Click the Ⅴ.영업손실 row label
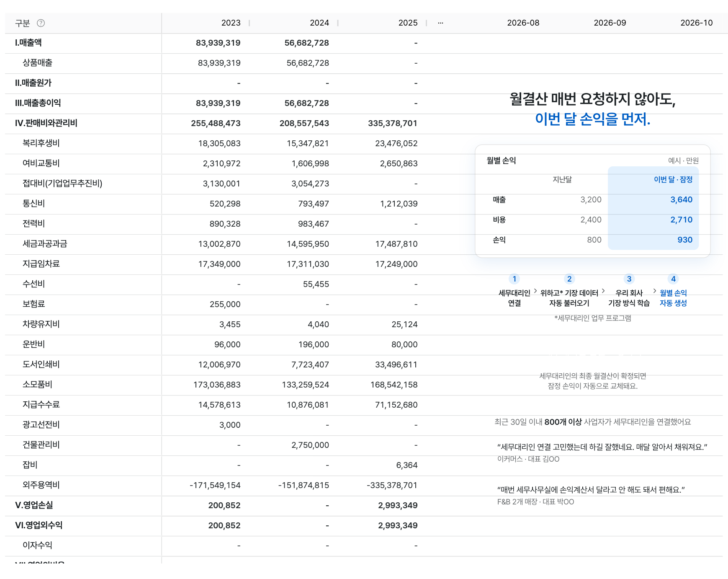This screenshot has height=579, width=728. tap(34, 505)
